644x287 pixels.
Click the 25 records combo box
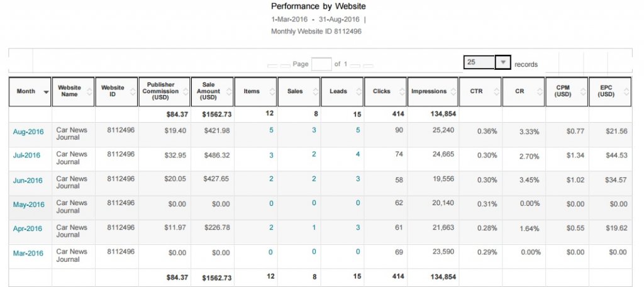coord(479,62)
